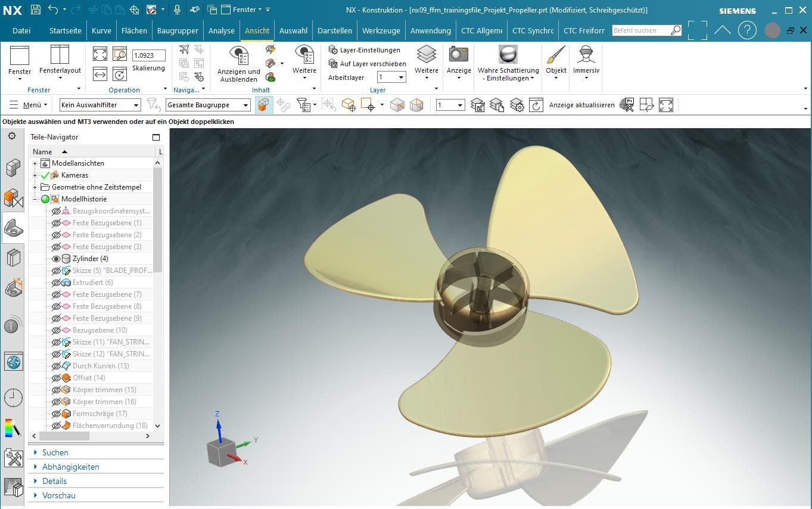Collapse the Modellhistorie tree node
812x509 pixels.
point(35,199)
